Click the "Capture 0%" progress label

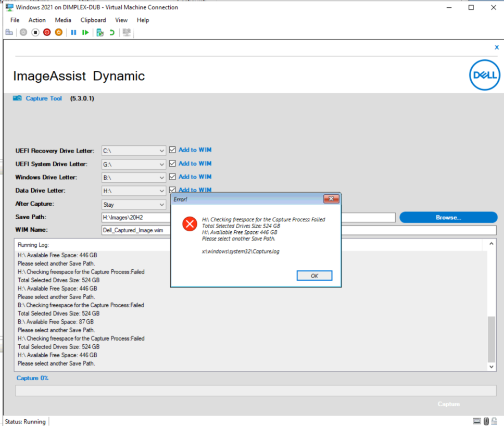tap(32, 378)
